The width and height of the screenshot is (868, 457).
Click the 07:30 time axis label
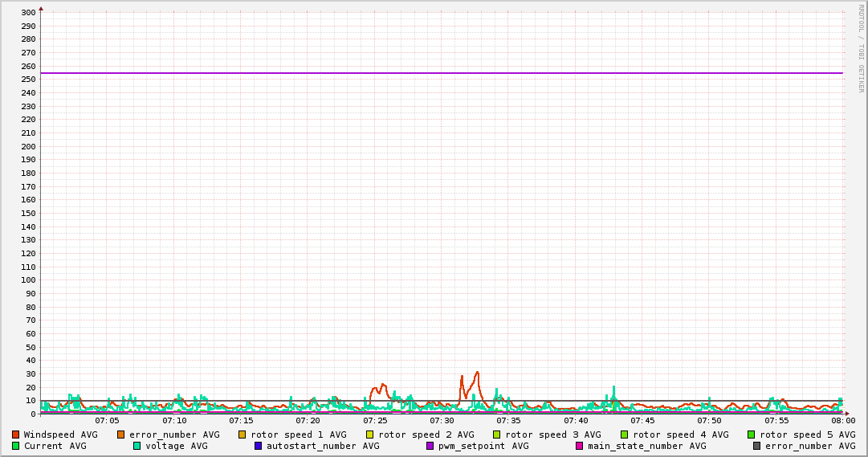point(442,420)
